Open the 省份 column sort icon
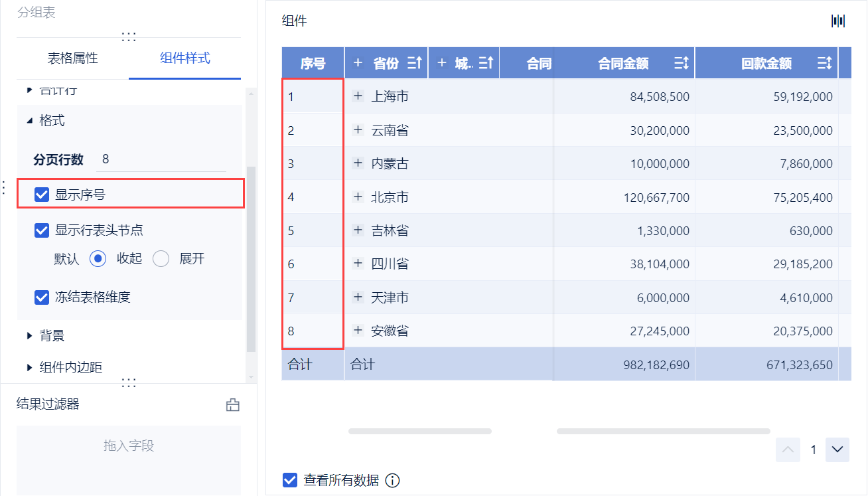This screenshot has height=496, width=868. coord(415,64)
